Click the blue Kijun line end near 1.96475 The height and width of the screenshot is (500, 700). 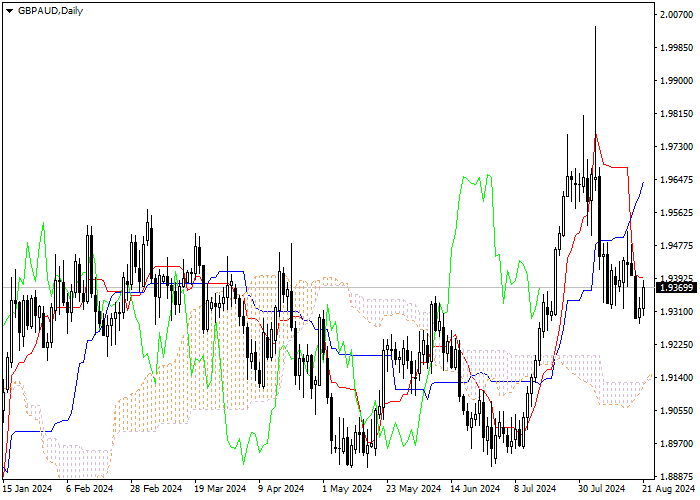(643, 182)
